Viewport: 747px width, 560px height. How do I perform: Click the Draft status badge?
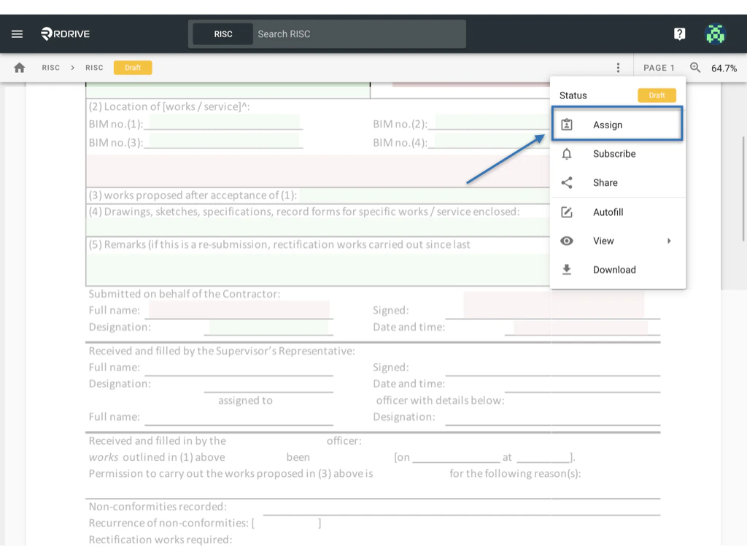(132, 67)
